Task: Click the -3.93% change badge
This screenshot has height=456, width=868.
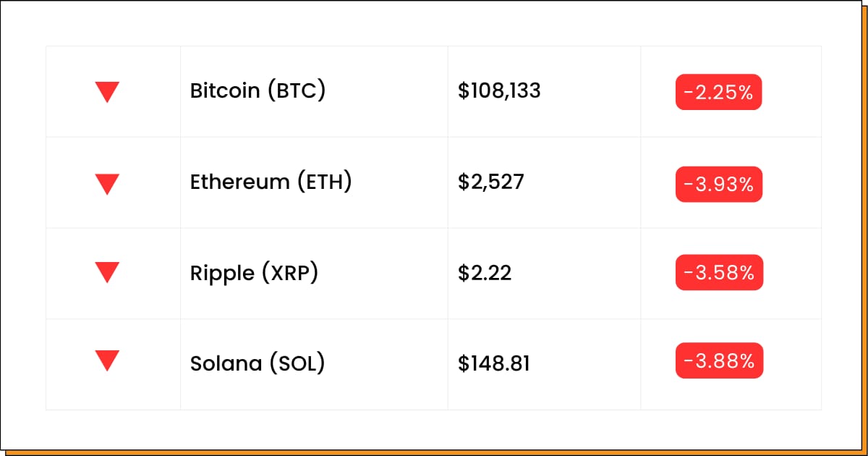Action: click(x=719, y=184)
